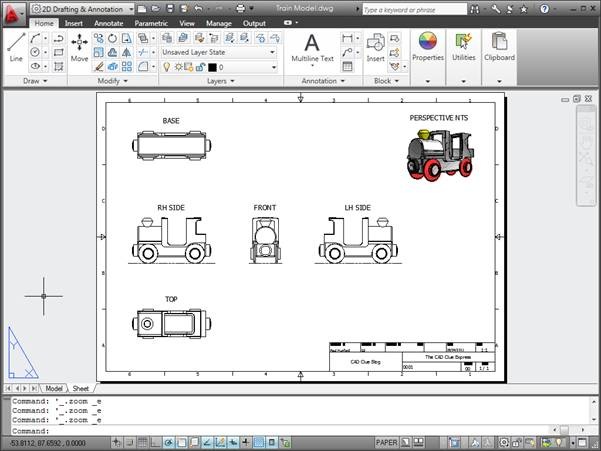Expand the 2D Drafting & Annotation workspace dropdown
Screen dimensions: 601x451
[82, 9]
